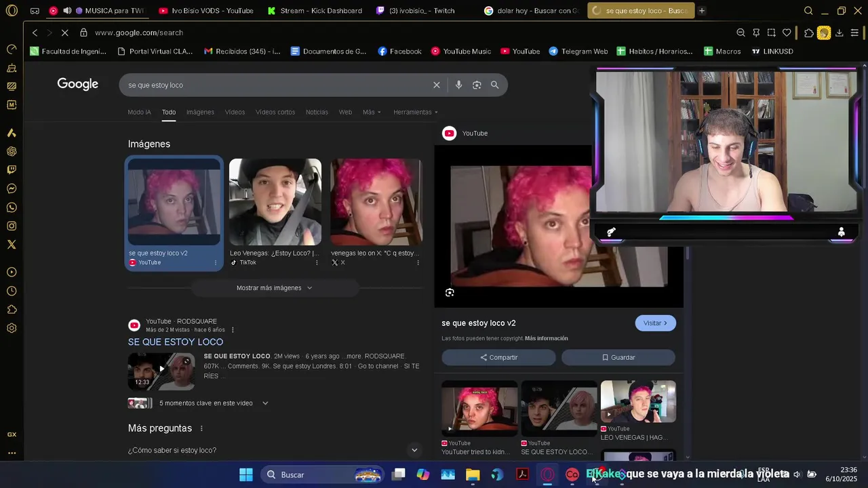Open sidebar history clock icon
The image size is (868, 488).
12,291
